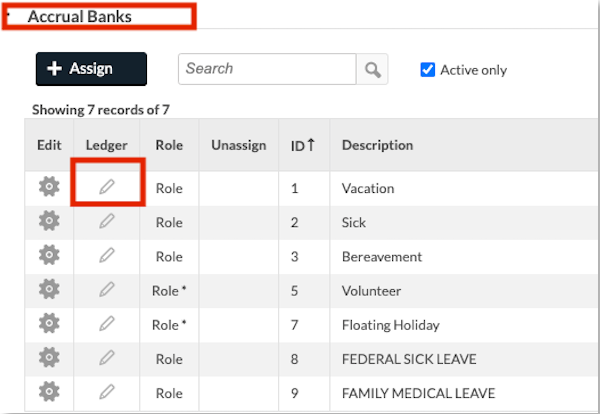Click the magnifying glass search icon

[x=372, y=69]
